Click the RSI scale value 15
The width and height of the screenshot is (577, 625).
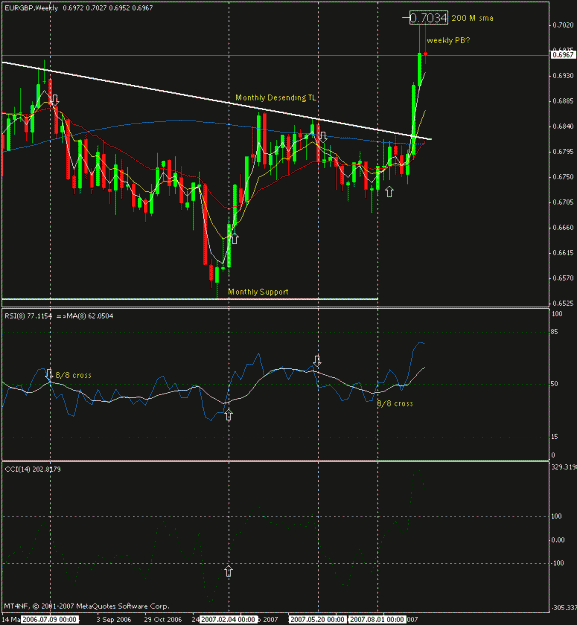point(554,437)
